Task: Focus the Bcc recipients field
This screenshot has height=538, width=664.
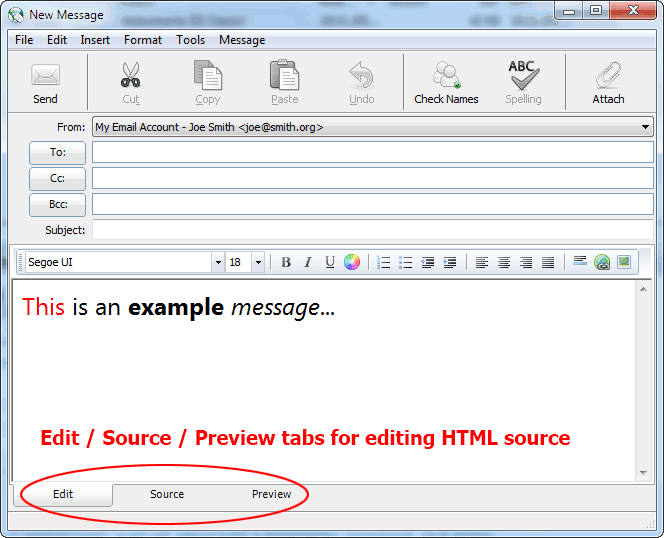Action: pyautogui.click(x=373, y=204)
